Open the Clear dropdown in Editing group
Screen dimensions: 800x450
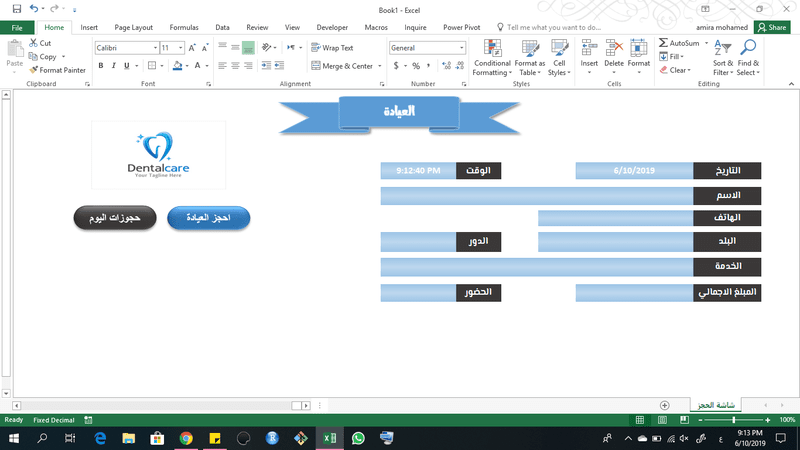coord(674,70)
